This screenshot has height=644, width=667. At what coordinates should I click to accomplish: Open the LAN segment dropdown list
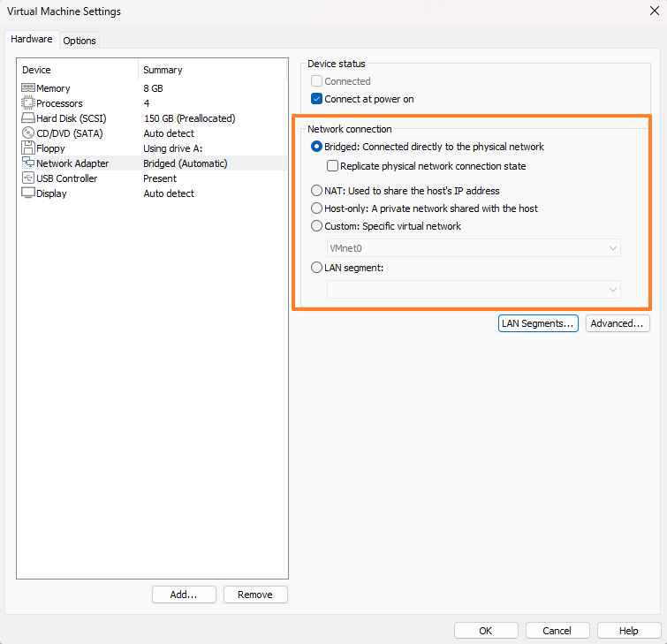coord(474,289)
